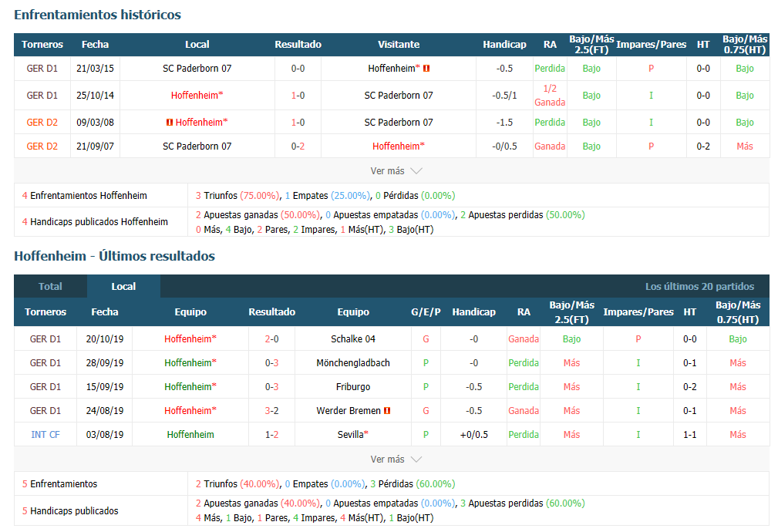
Task: Click GER D2 tournament on 09/03/08 row
Action: point(42,122)
